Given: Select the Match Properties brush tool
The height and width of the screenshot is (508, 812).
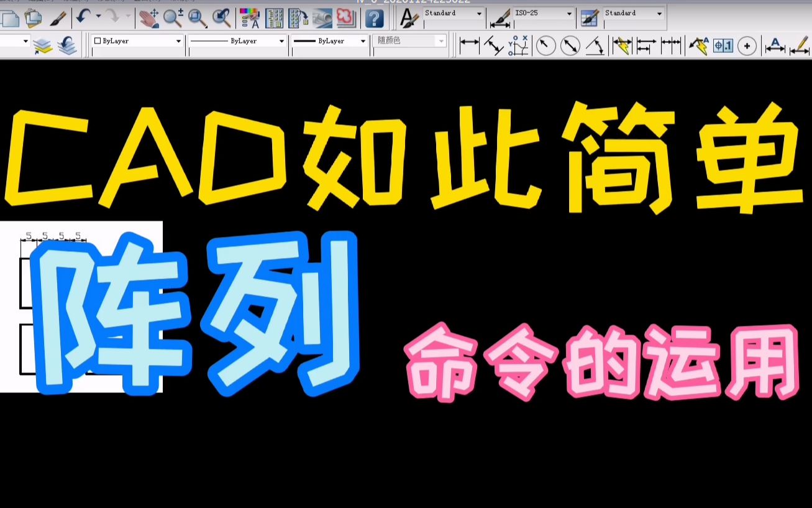Looking at the screenshot, I should pyautogui.click(x=57, y=18).
